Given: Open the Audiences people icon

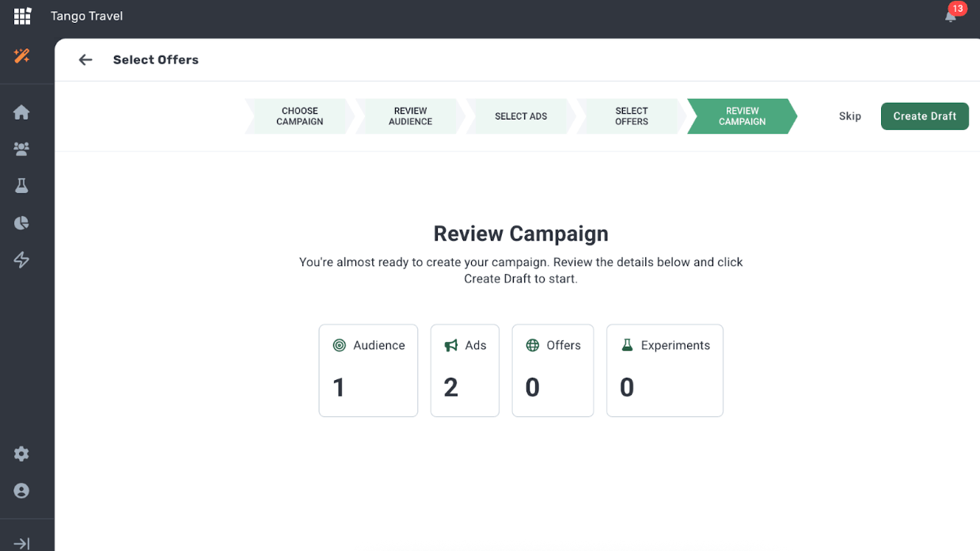Looking at the screenshot, I should 21,149.
